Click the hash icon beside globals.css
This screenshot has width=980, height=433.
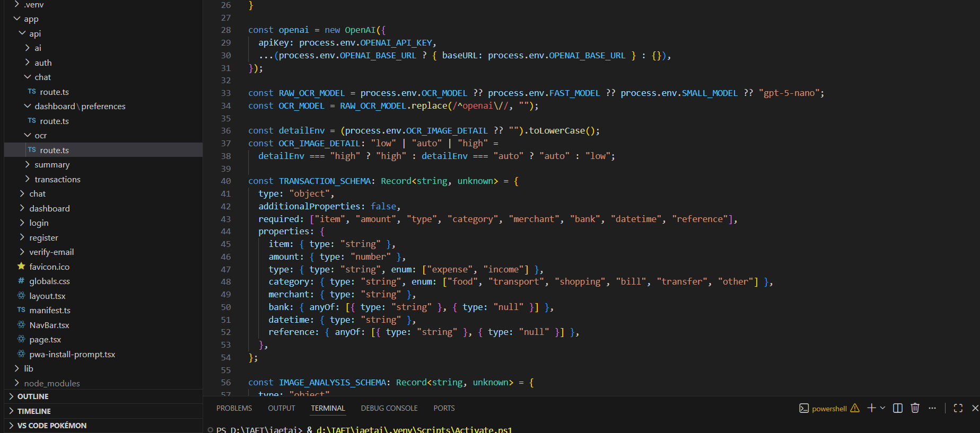pyautogui.click(x=21, y=281)
